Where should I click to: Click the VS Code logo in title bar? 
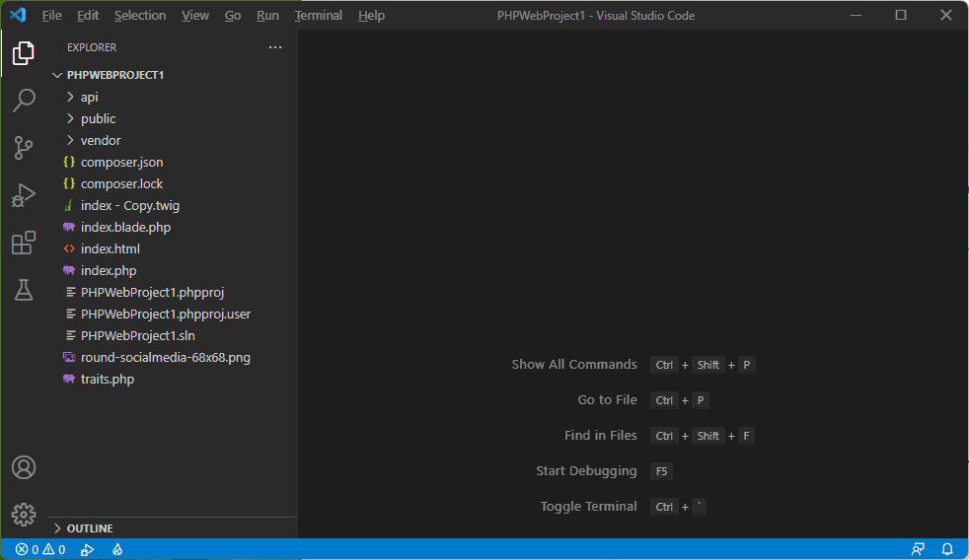(x=18, y=15)
